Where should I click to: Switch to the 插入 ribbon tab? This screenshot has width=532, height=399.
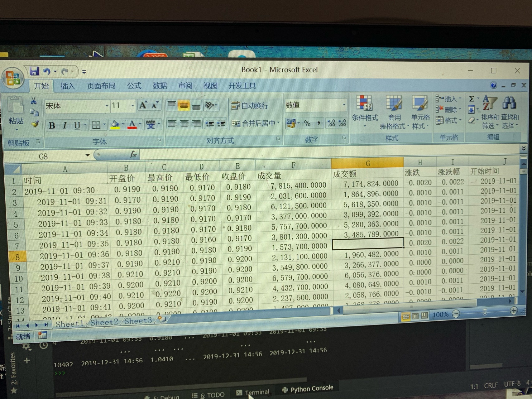68,86
